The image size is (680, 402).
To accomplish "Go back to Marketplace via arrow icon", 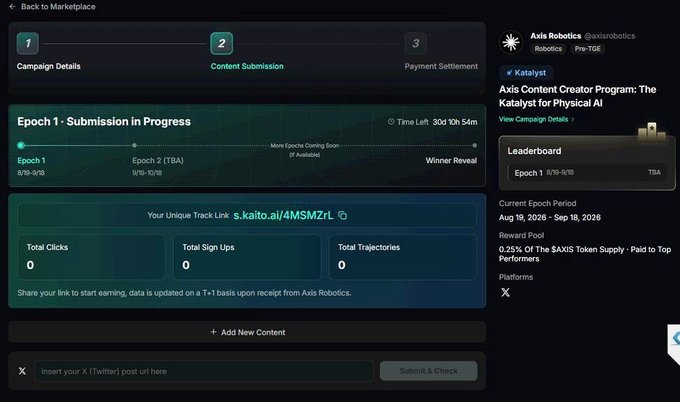I will (x=12, y=7).
